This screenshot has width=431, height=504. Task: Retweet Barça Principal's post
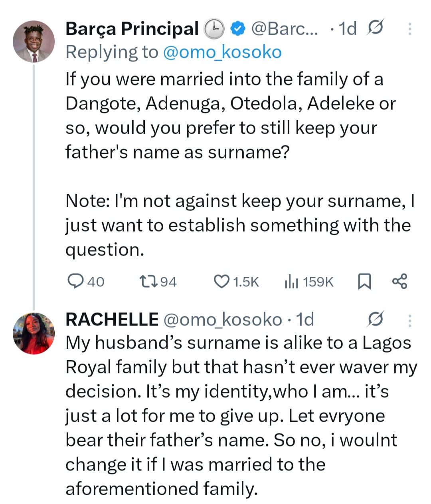pos(149,282)
